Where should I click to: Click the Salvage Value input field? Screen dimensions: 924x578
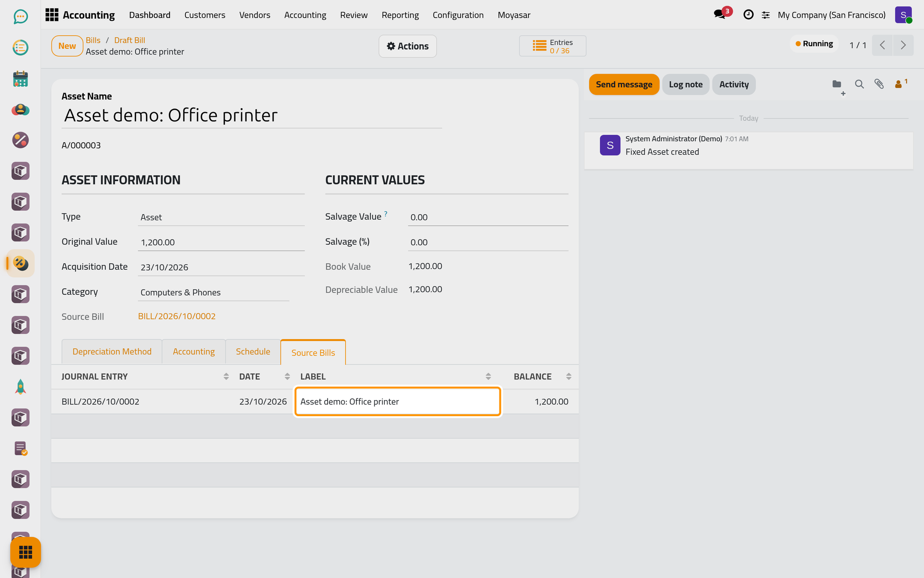click(x=488, y=217)
